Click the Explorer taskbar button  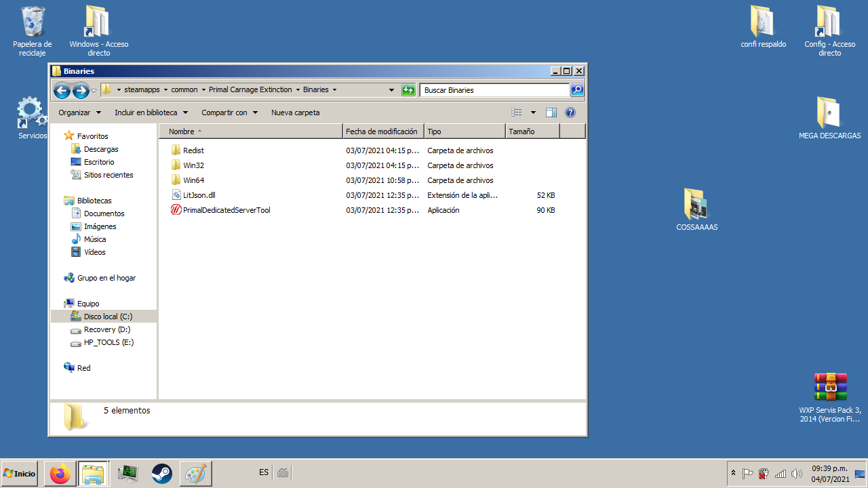point(94,473)
